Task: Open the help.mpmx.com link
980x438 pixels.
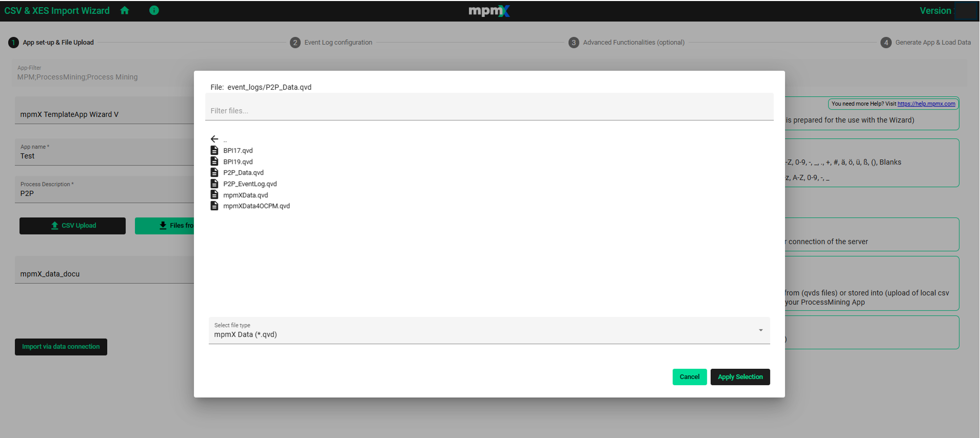Action: pyautogui.click(x=926, y=104)
